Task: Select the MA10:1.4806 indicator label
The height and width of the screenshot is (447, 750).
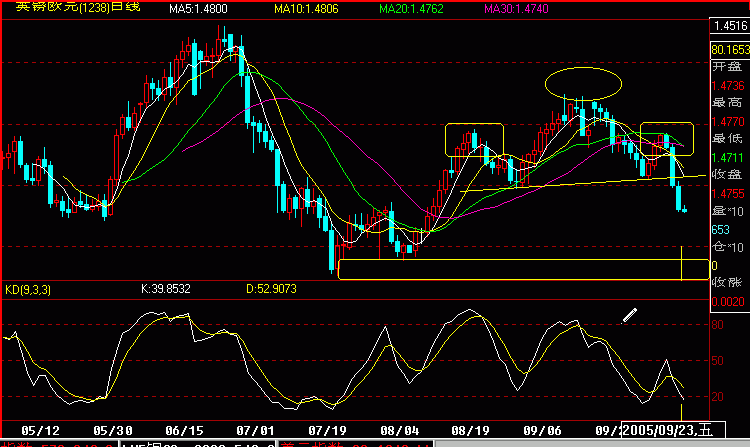Action: [306, 9]
